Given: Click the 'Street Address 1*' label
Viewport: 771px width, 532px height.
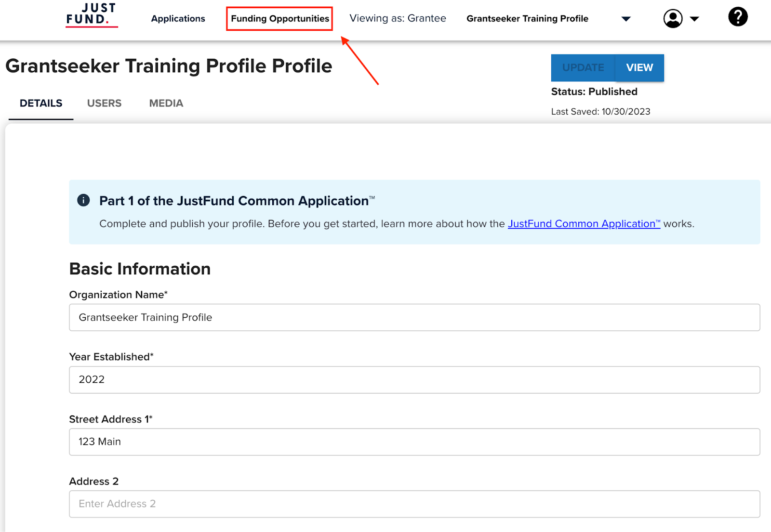Looking at the screenshot, I should (111, 419).
